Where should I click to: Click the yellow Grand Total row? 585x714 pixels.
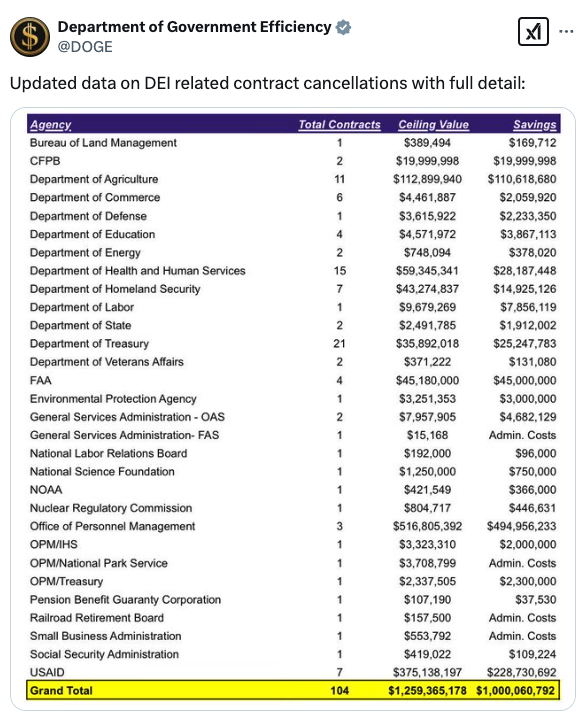coord(293,690)
